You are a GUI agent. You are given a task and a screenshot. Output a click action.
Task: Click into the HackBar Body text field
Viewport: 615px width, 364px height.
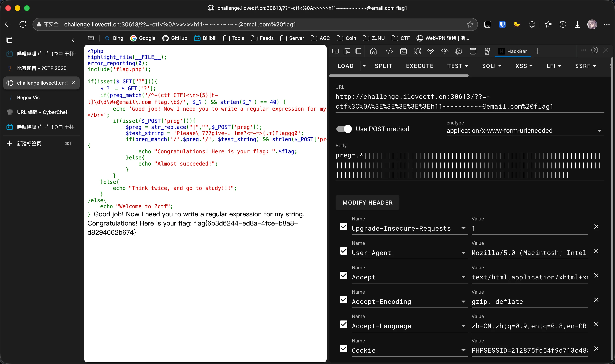pyautogui.click(x=469, y=165)
